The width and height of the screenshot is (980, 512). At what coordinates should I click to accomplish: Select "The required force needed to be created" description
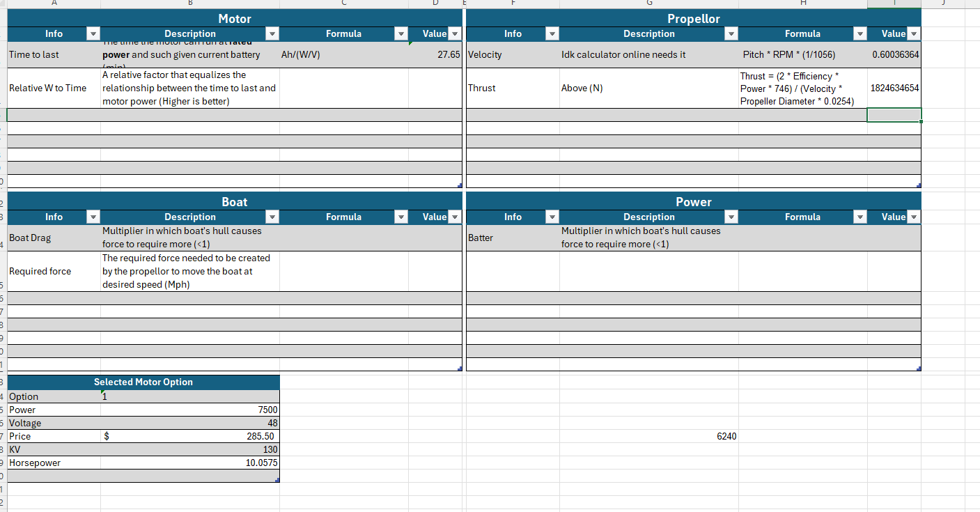[x=190, y=271]
